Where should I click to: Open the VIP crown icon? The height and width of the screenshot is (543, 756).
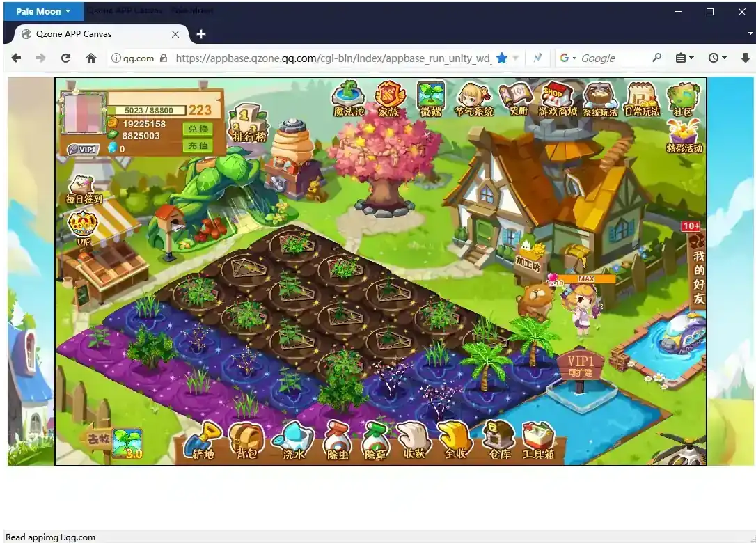coord(83,228)
